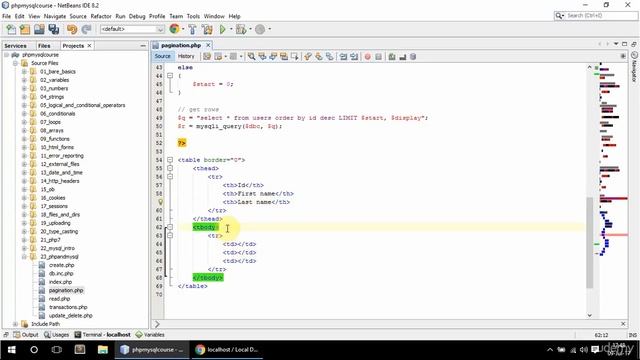Collapse the 23_phpandmysql folder
The width and height of the screenshot is (640, 360).
point(24,257)
